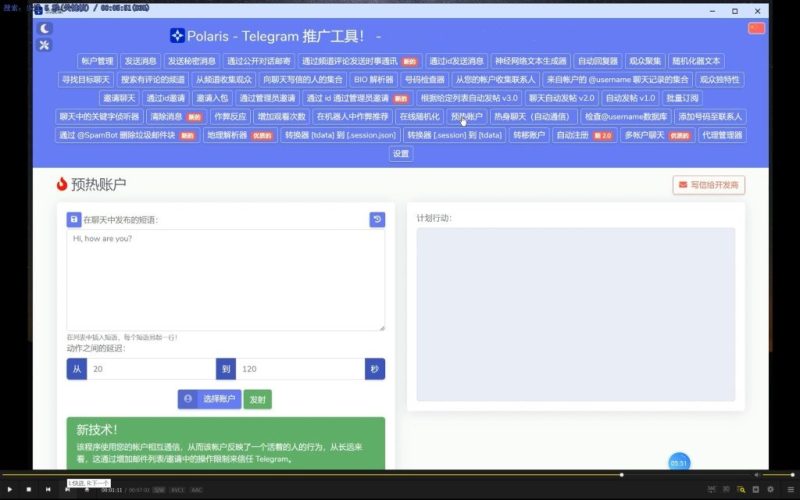
Task: Open 通过管理员邀请 menu
Action: (267, 98)
